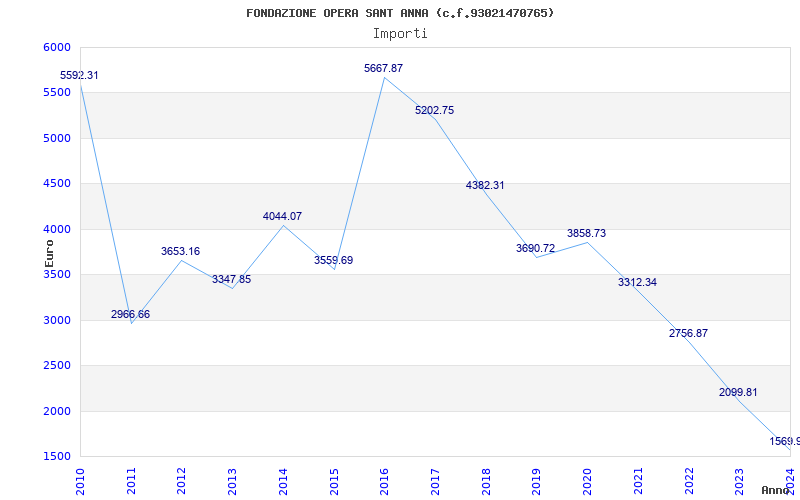Click the 3858.73 value label
This screenshot has width=800, height=500.
tap(586, 233)
